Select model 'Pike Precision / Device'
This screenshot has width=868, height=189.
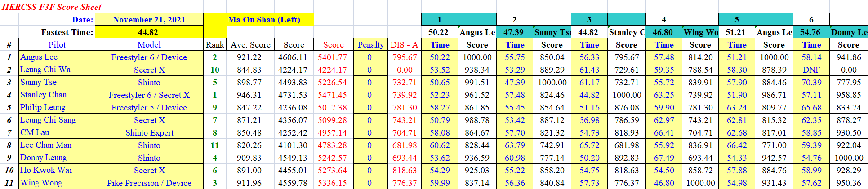[149, 183]
